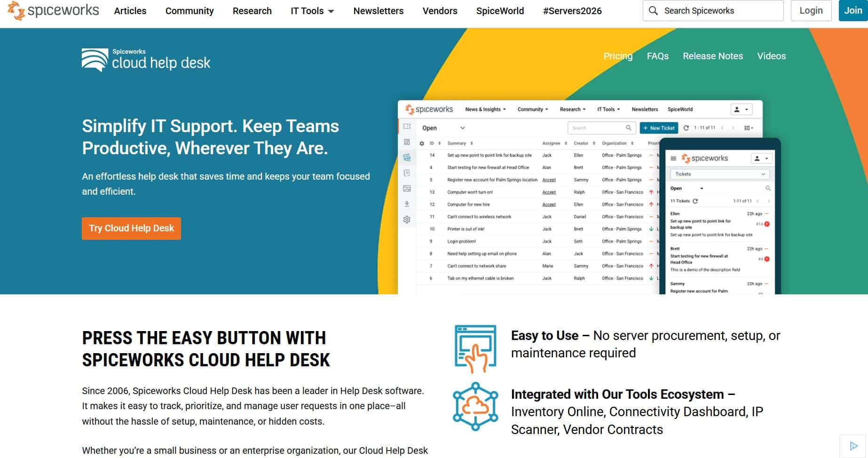Expand the IT Tools dropdown in the main navigation
This screenshot has height=458, width=868.
click(312, 10)
